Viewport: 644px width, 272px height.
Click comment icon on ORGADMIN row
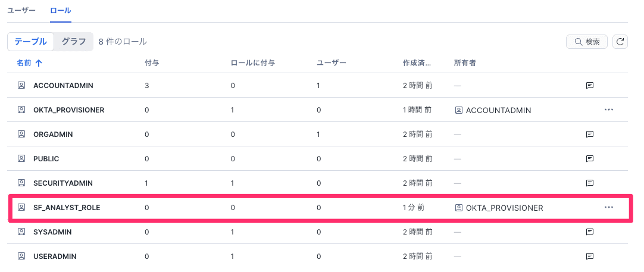pos(590,135)
